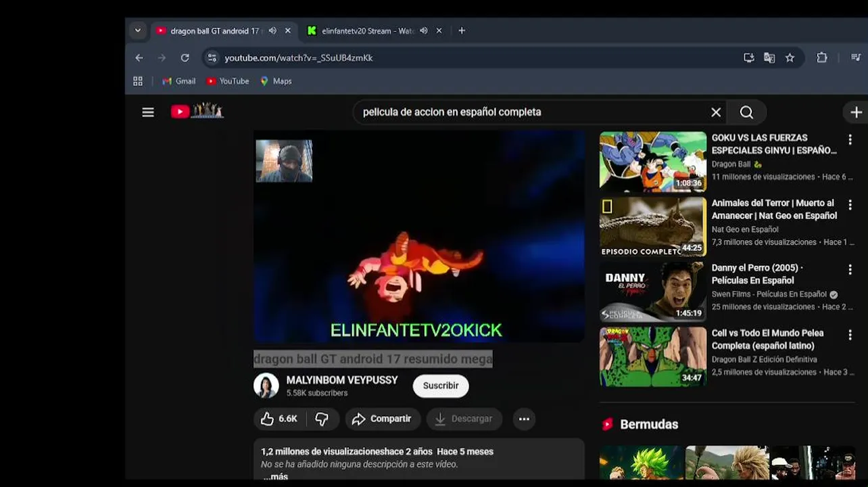The width and height of the screenshot is (868, 487).
Task: Open a new browser tab
Action: (462, 31)
